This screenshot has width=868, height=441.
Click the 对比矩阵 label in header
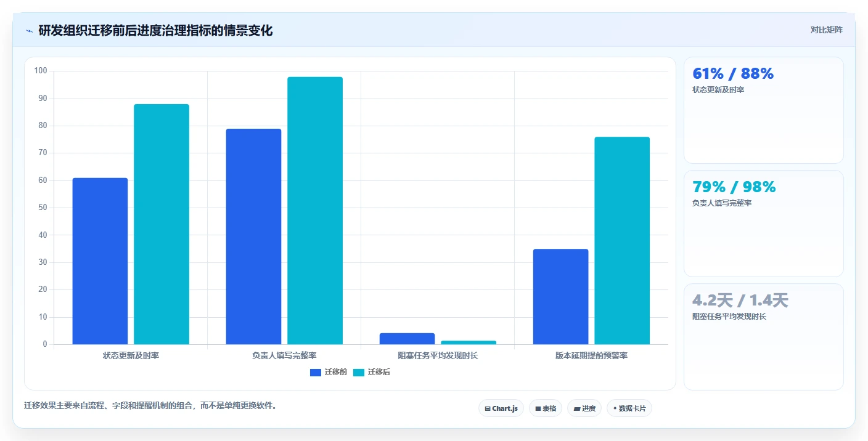point(826,30)
